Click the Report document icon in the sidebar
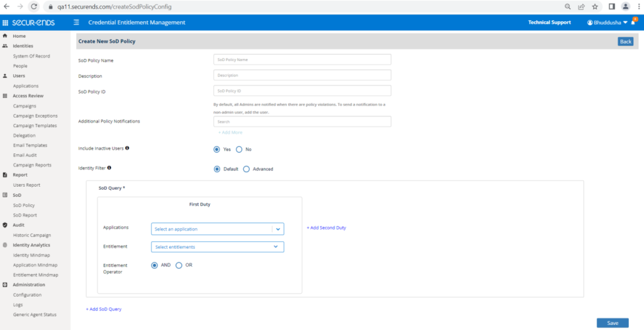Viewport: 644px width, 330px height. click(5, 175)
